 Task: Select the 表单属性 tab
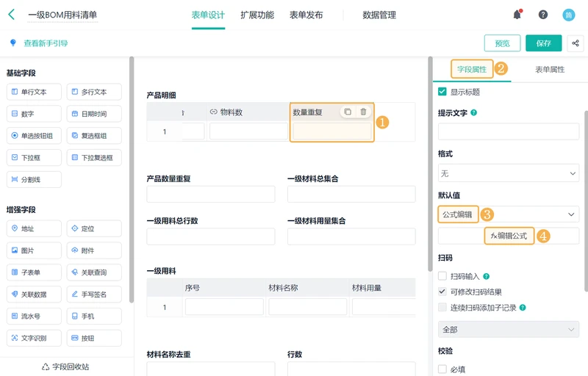[x=549, y=69]
